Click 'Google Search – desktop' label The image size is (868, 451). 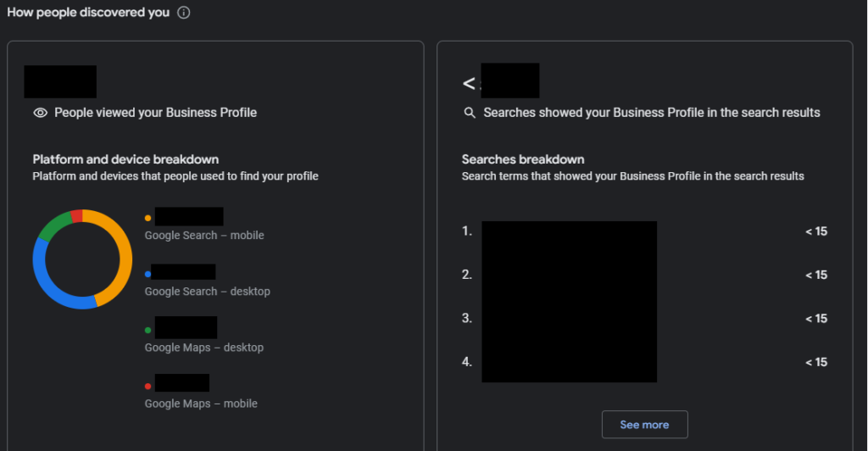[x=208, y=291]
